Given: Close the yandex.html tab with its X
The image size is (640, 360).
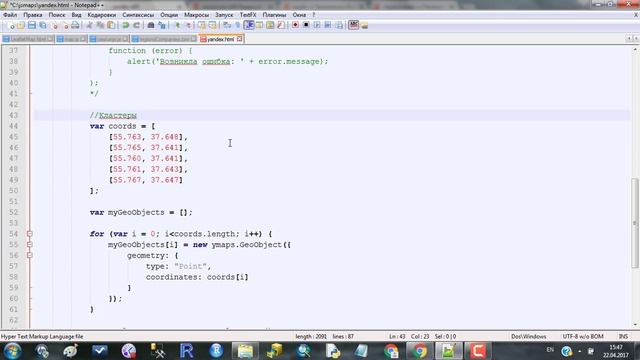Looking at the screenshot, I should 240,39.
